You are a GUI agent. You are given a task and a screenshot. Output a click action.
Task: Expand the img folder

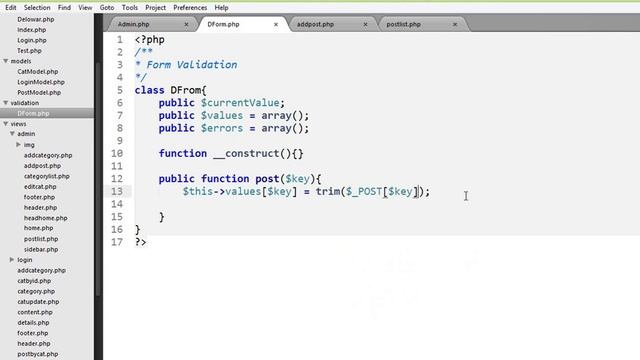[18, 144]
